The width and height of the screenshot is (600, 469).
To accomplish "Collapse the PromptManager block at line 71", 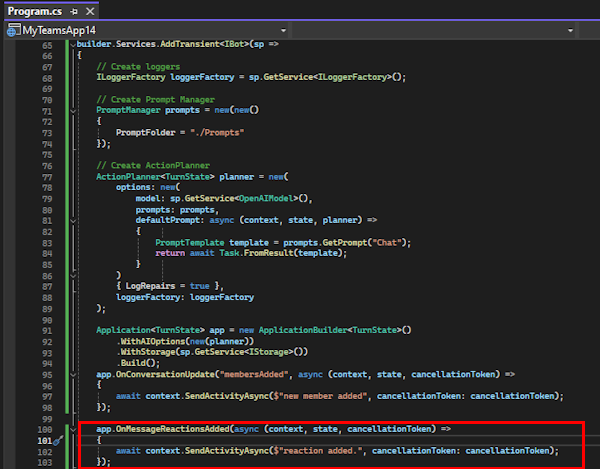I will [73, 111].
